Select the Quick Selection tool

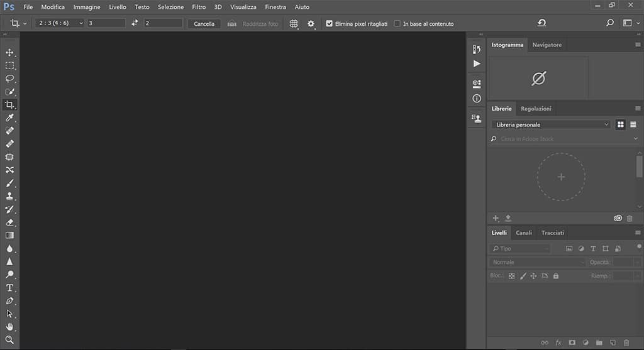9,92
